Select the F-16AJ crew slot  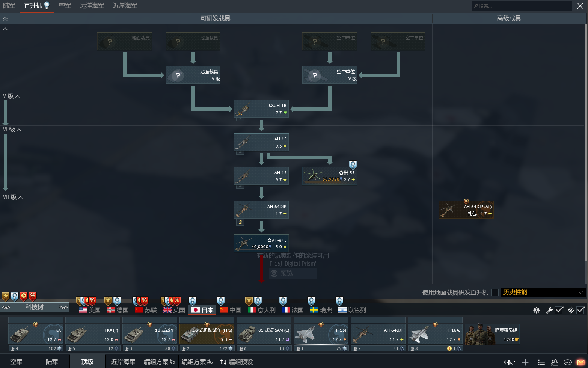pyautogui.click(x=435, y=334)
